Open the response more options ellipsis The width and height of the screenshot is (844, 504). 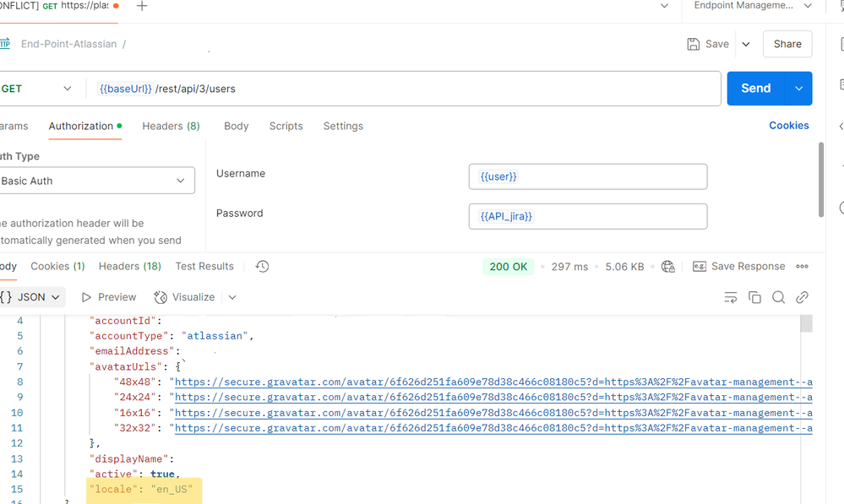(802, 266)
